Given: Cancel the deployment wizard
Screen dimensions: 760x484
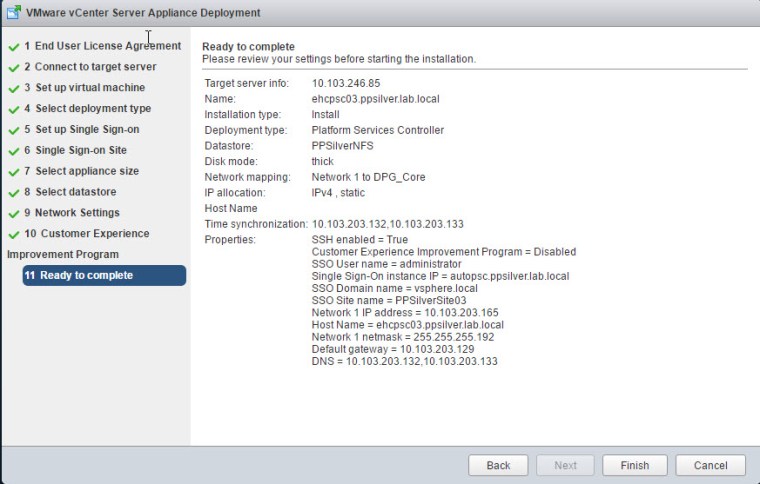Looking at the screenshot, I should (x=711, y=465).
